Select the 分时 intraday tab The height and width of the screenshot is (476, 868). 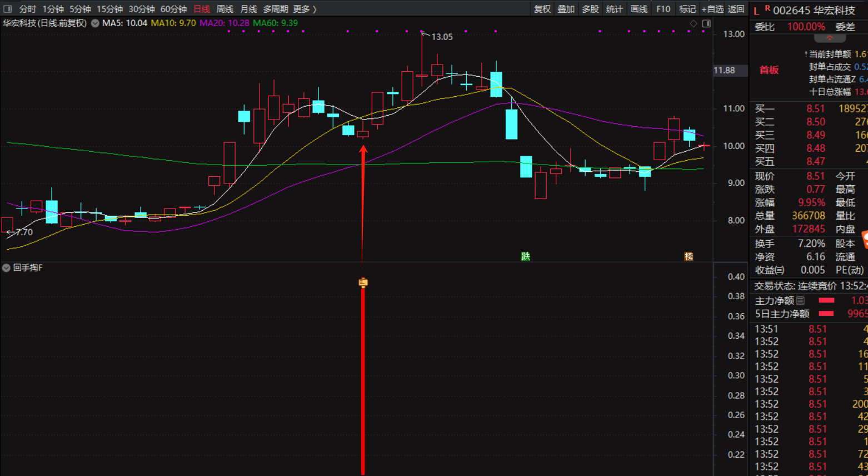pyautogui.click(x=27, y=9)
